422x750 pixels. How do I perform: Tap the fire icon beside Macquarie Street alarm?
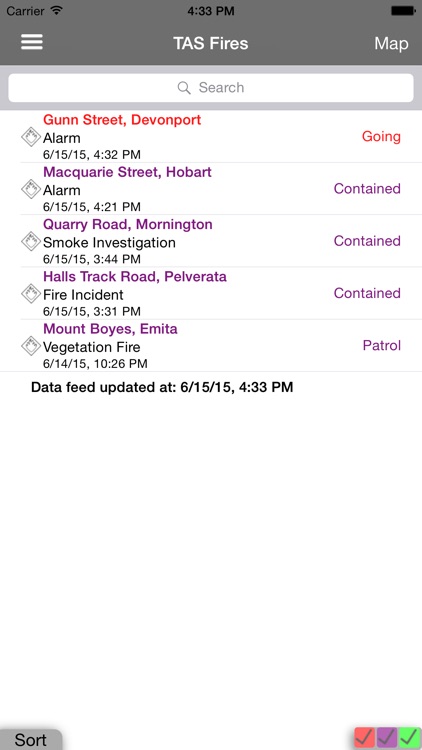pos(31,189)
